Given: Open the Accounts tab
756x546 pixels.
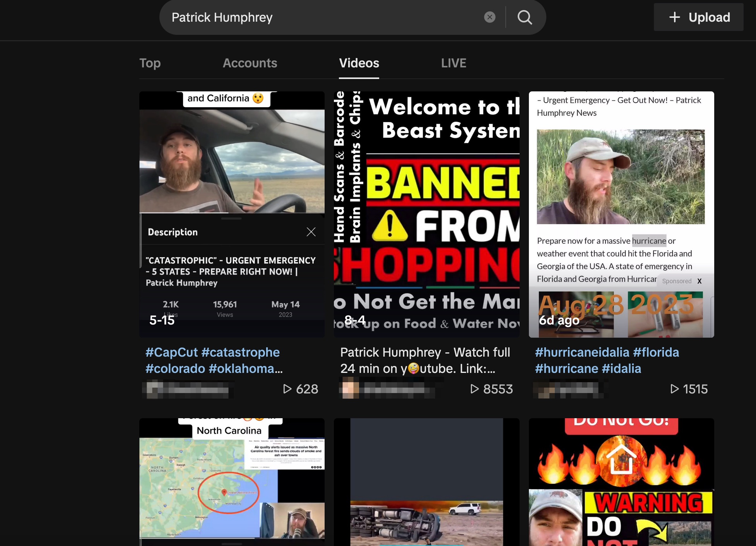Looking at the screenshot, I should (250, 63).
